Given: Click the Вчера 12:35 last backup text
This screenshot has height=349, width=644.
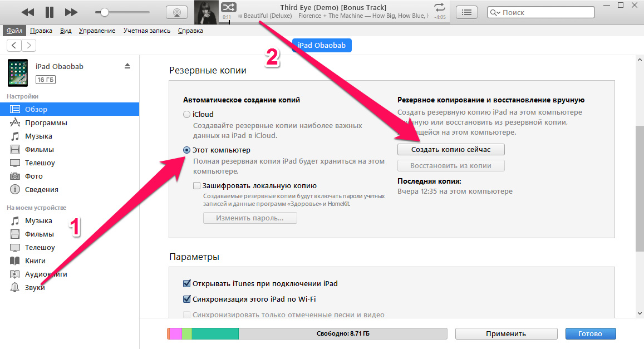Looking at the screenshot, I should tap(455, 191).
